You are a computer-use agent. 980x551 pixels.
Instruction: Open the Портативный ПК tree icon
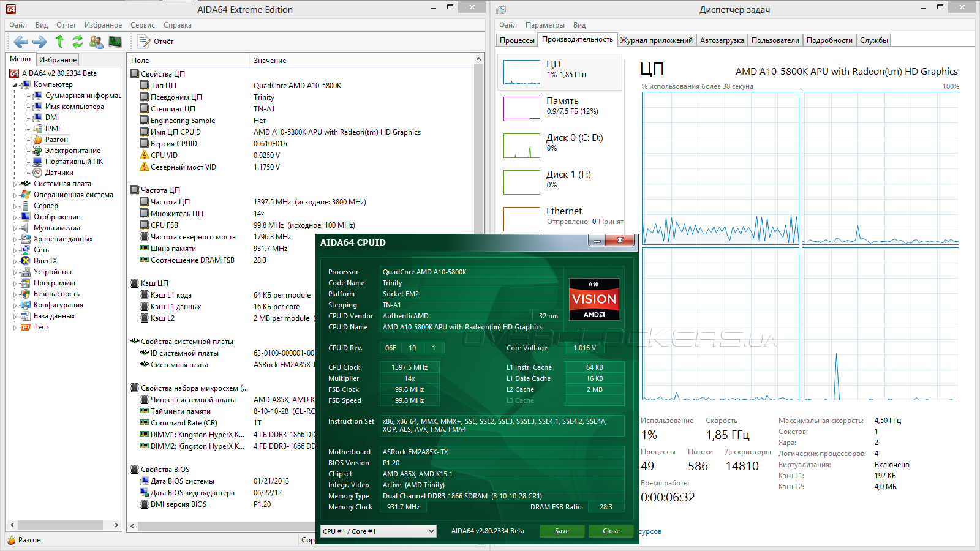pos(37,162)
